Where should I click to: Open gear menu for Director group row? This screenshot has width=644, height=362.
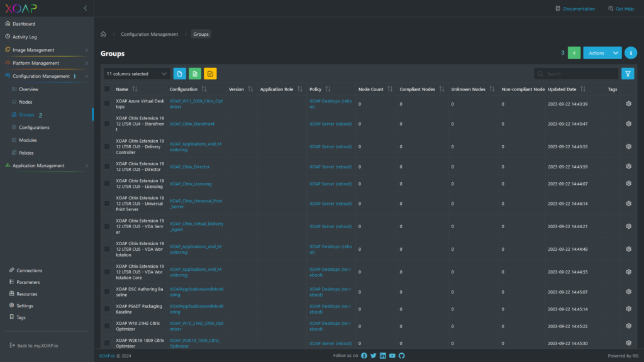[628, 166]
